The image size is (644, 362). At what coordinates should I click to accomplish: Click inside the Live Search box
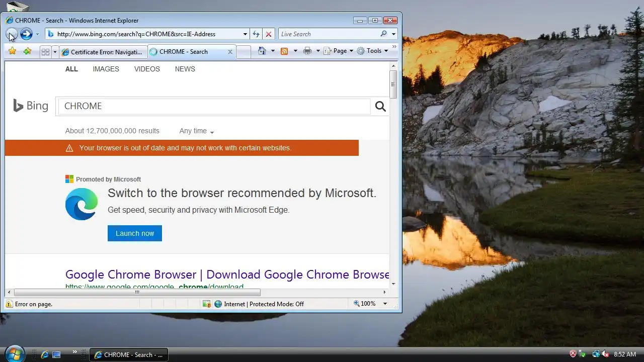click(x=328, y=34)
